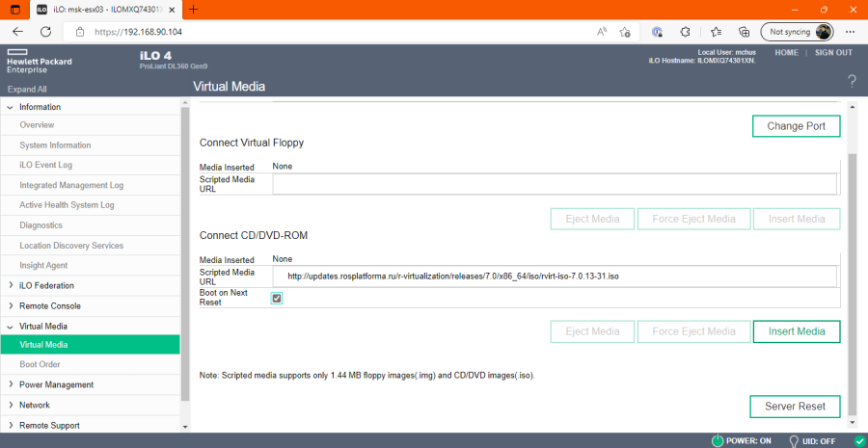
Task: Collapse the Information tree section
Action: tap(11, 107)
